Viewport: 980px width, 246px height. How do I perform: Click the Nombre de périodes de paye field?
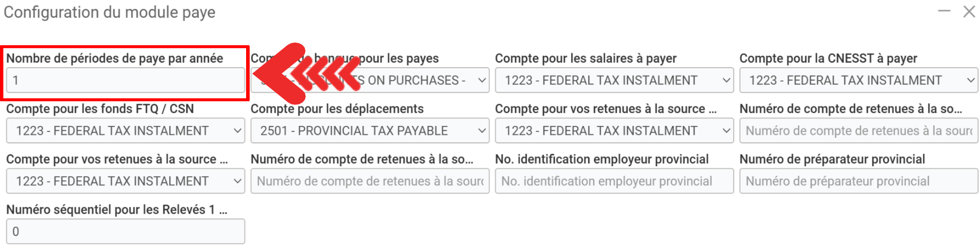point(125,81)
